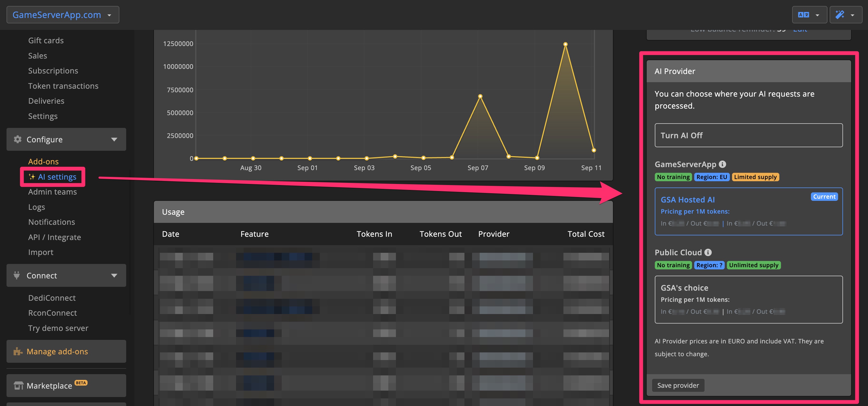Screen dimensions: 868x406
Task: Open Try demo server
Action: pyautogui.click(x=58, y=328)
